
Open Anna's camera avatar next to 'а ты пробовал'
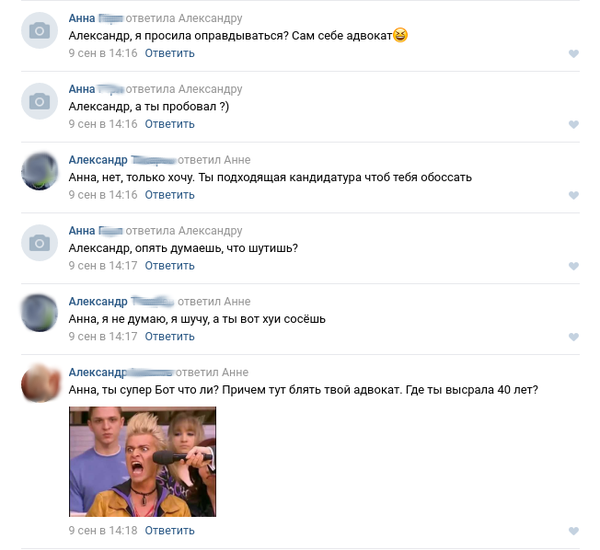click(39, 101)
